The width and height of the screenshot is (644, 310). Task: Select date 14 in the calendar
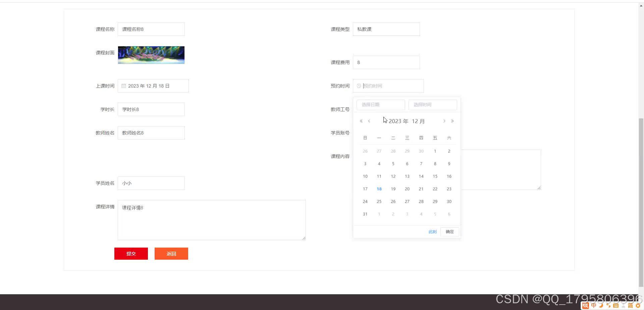421,176
